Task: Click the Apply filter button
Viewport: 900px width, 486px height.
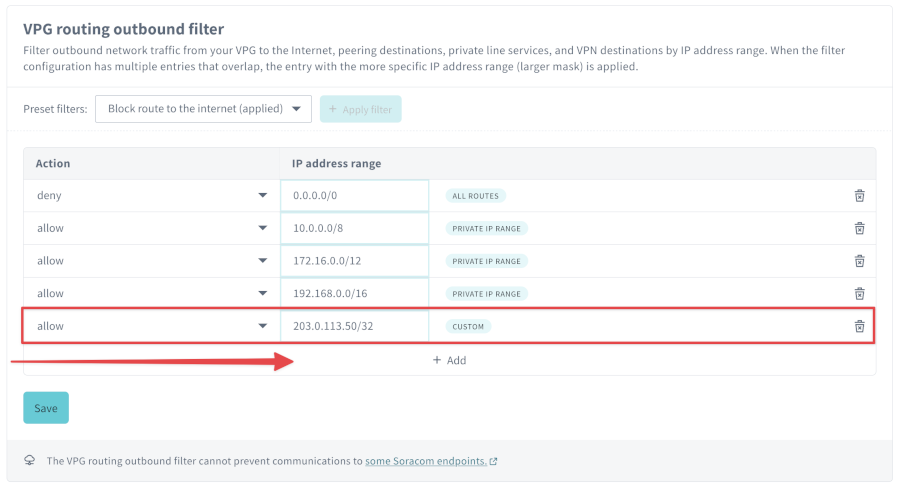Action: tap(360, 109)
